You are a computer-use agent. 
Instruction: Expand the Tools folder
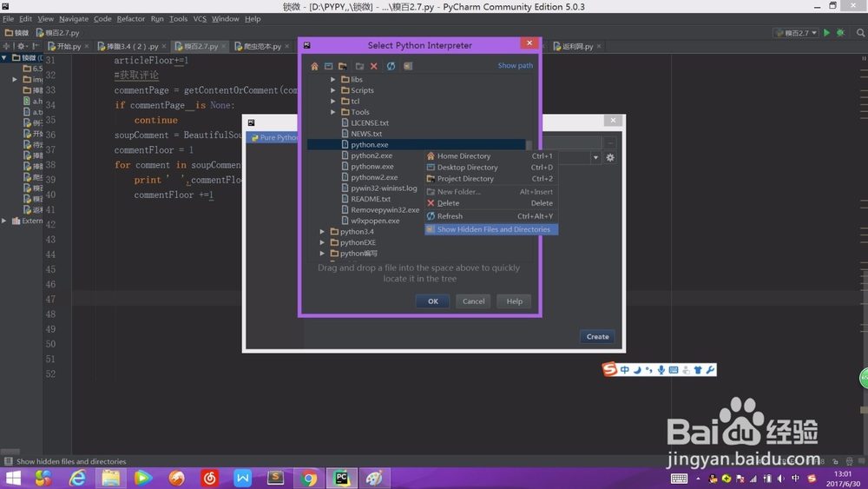coord(333,112)
